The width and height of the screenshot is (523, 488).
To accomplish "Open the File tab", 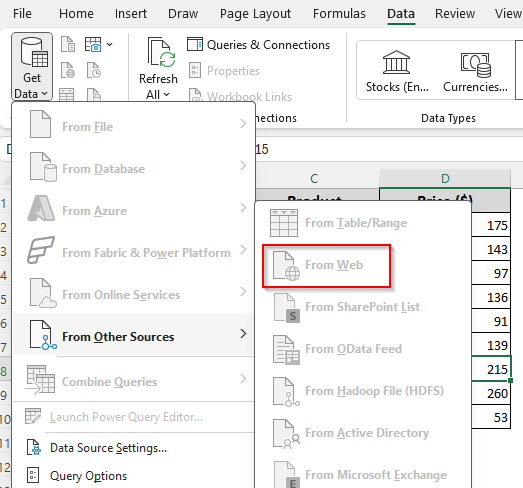I will [22, 14].
